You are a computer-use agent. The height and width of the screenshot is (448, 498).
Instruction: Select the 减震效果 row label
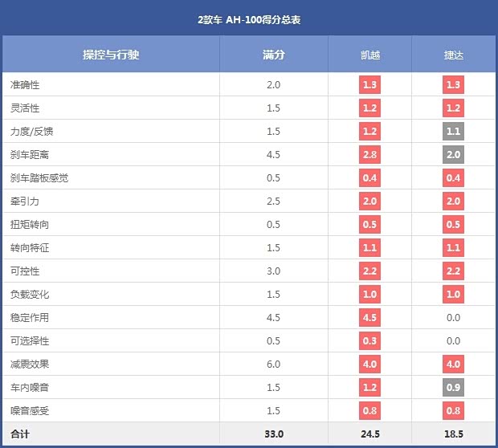(31, 365)
